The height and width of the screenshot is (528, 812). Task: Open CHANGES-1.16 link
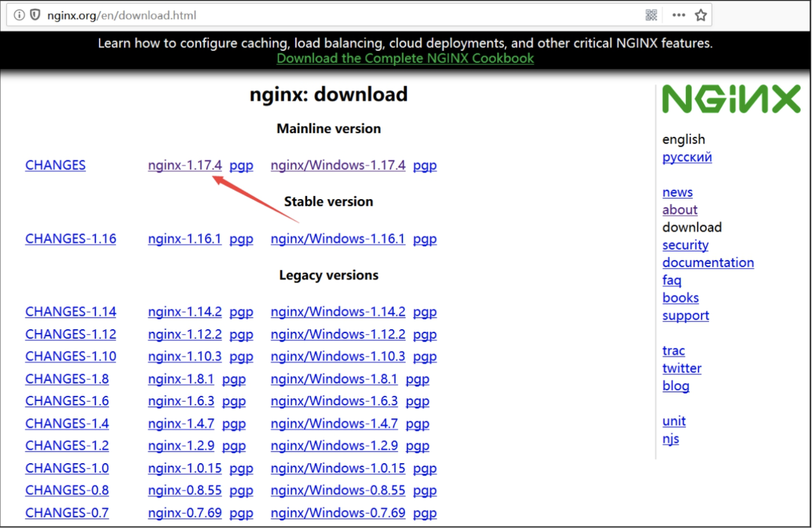[x=70, y=239]
